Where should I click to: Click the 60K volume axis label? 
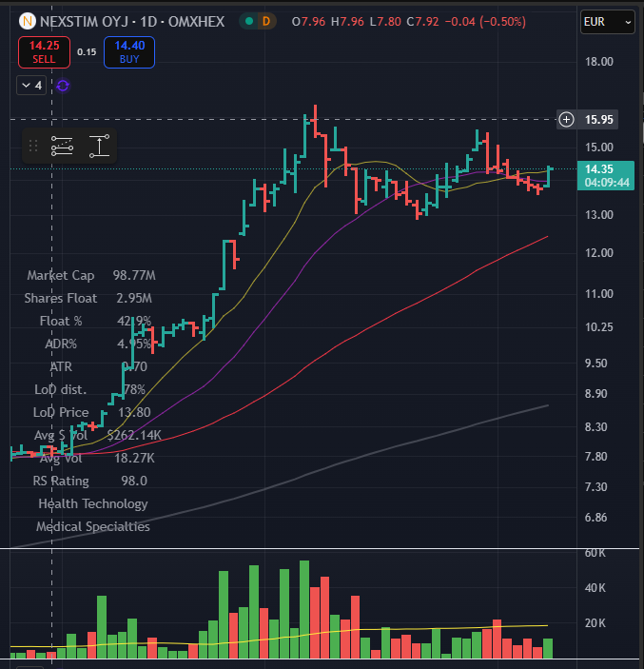[595, 553]
